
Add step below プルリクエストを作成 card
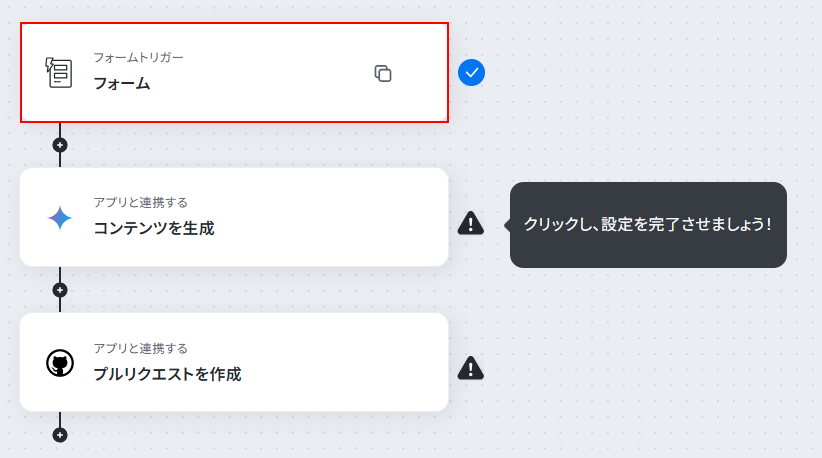pos(60,435)
